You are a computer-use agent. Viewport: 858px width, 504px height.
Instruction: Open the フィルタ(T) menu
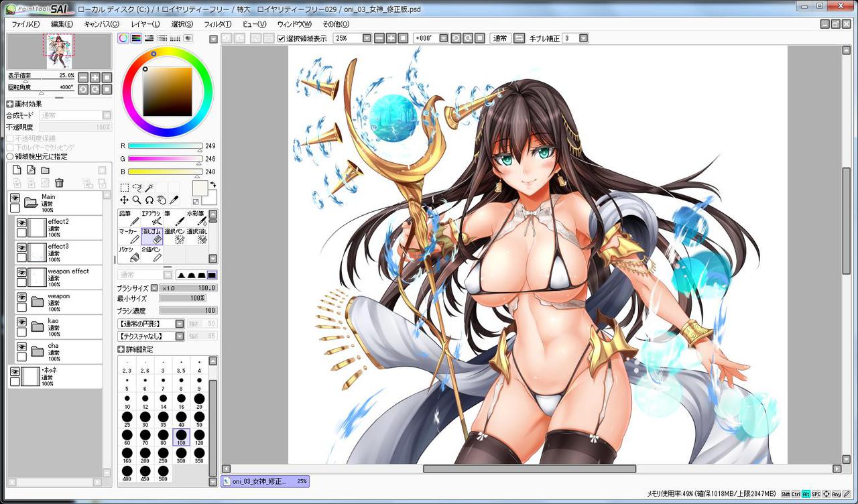pos(218,23)
